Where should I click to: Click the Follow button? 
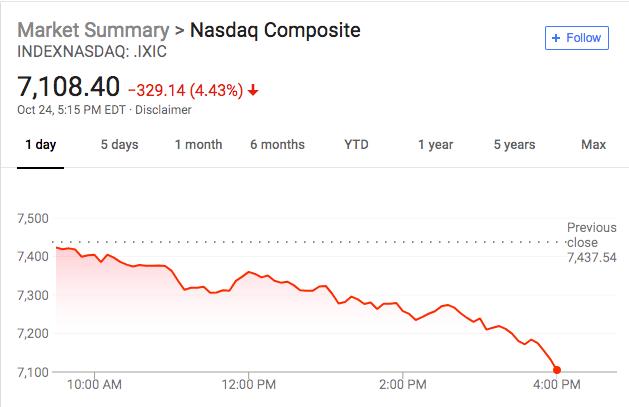point(577,38)
